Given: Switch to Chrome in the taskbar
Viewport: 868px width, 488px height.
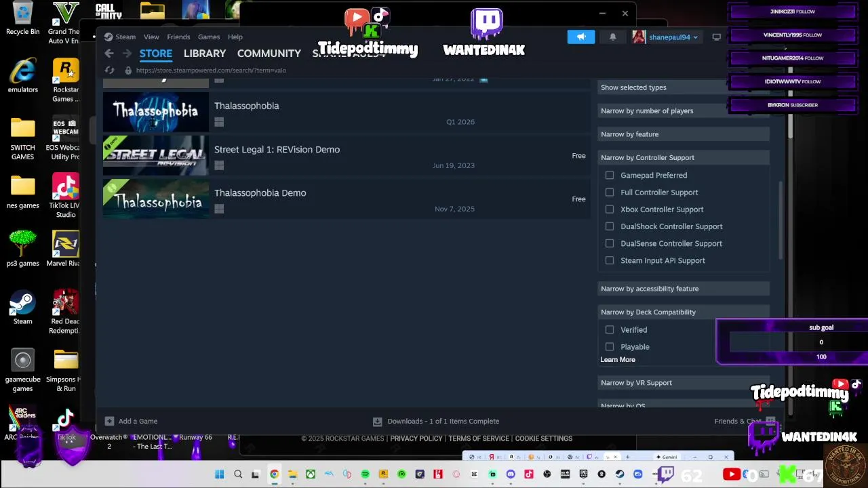Looking at the screenshot, I should (274, 474).
